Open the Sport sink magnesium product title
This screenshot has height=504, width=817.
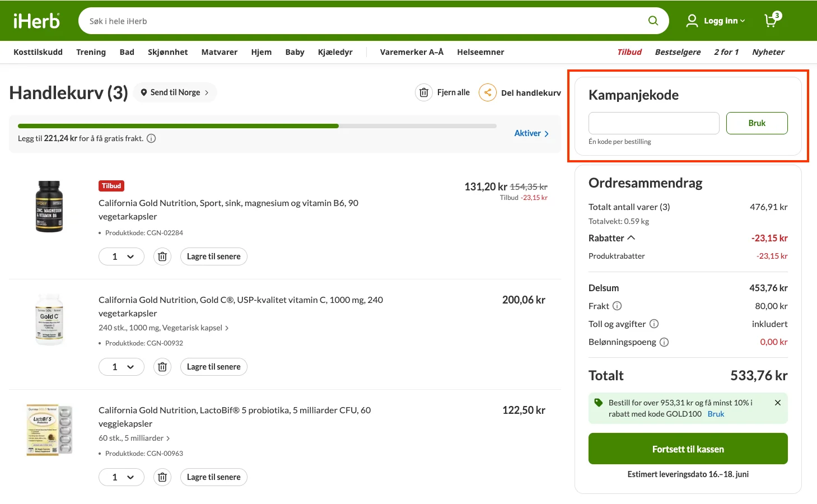228,209
